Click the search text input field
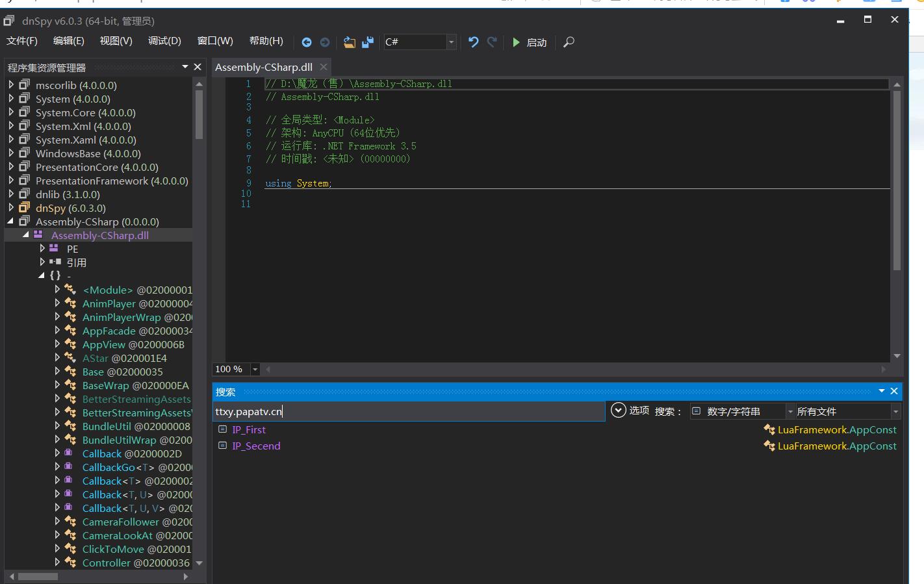 [x=408, y=411]
